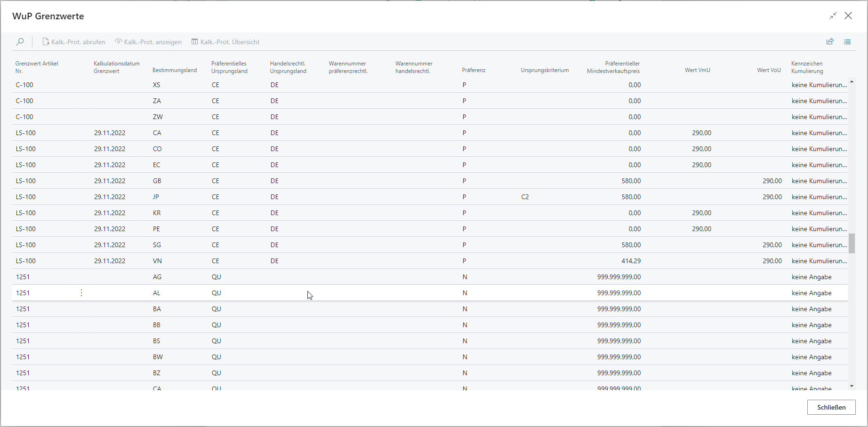This screenshot has width=868, height=427.
Task: Select the LS-100 row with destination JP
Action: (x=26, y=197)
